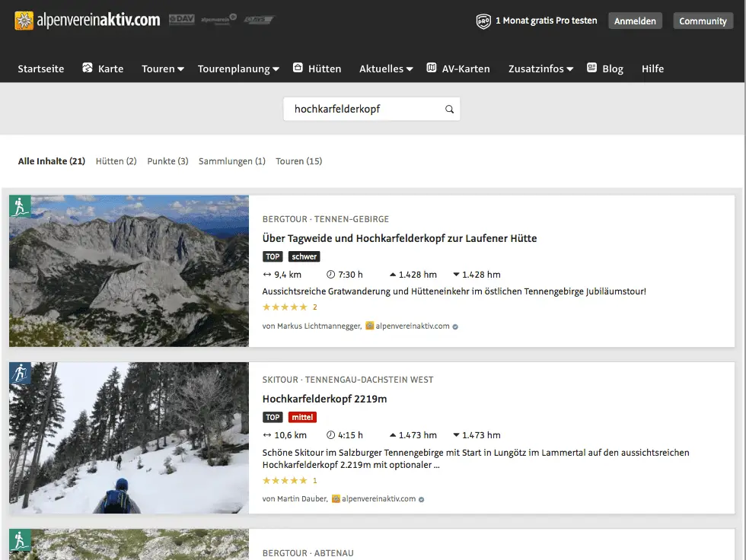The width and height of the screenshot is (746, 560).
Task: Click the AV-Karten map sheet icon
Action: tap(432, 68)
